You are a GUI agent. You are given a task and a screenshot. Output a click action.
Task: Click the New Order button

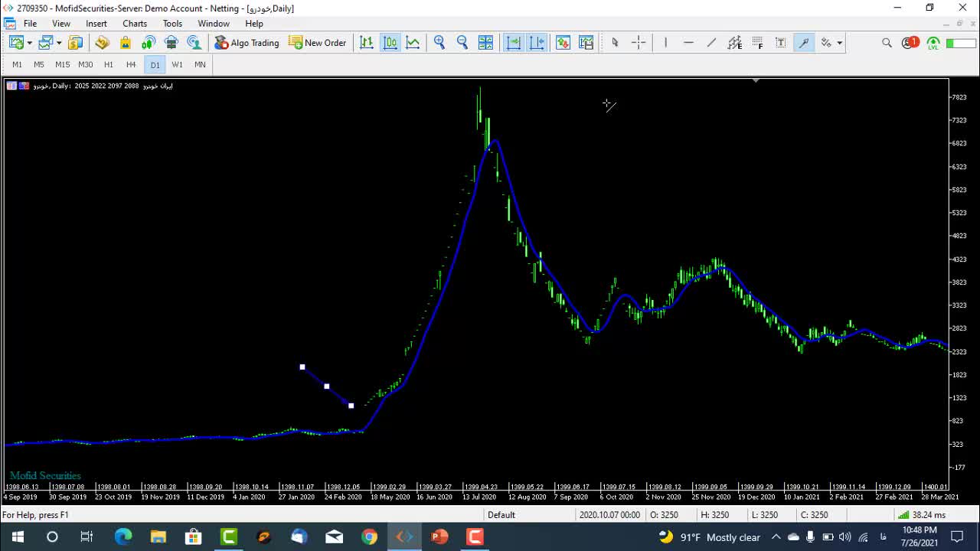coord(317,43)
